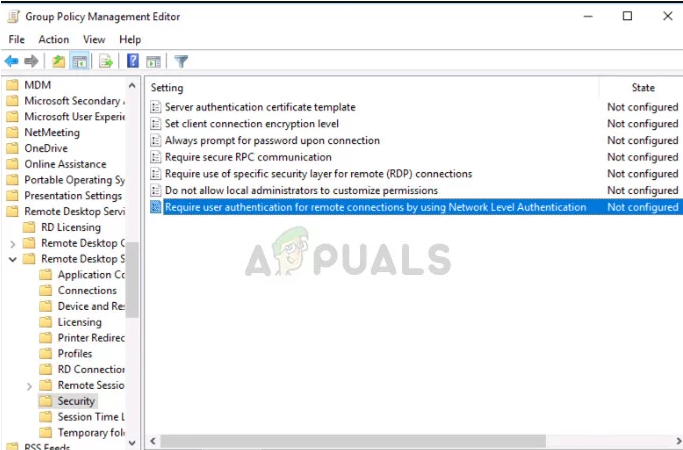Select Require user authentication using Network Level Authentication
This screenshot has width=683, height=450.
[375, 207]
